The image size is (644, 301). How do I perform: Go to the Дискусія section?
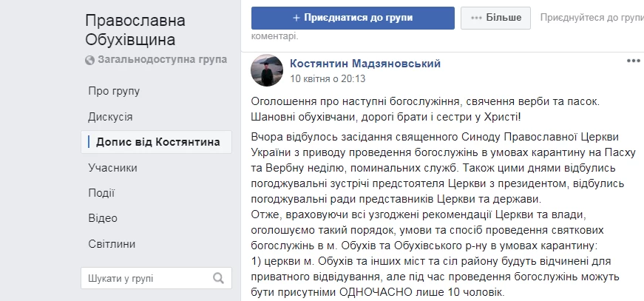(110, 117)
